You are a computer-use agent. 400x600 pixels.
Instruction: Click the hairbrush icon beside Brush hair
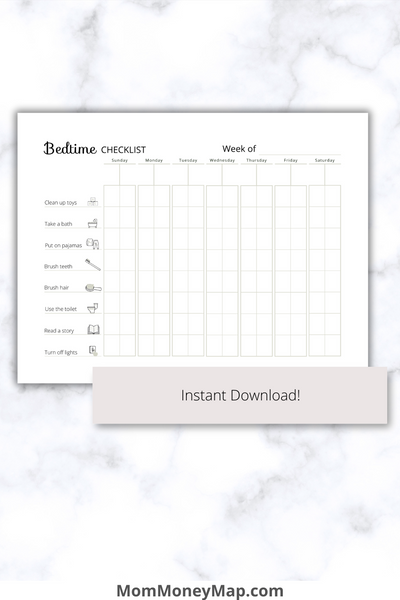click(x=93, y=288)
